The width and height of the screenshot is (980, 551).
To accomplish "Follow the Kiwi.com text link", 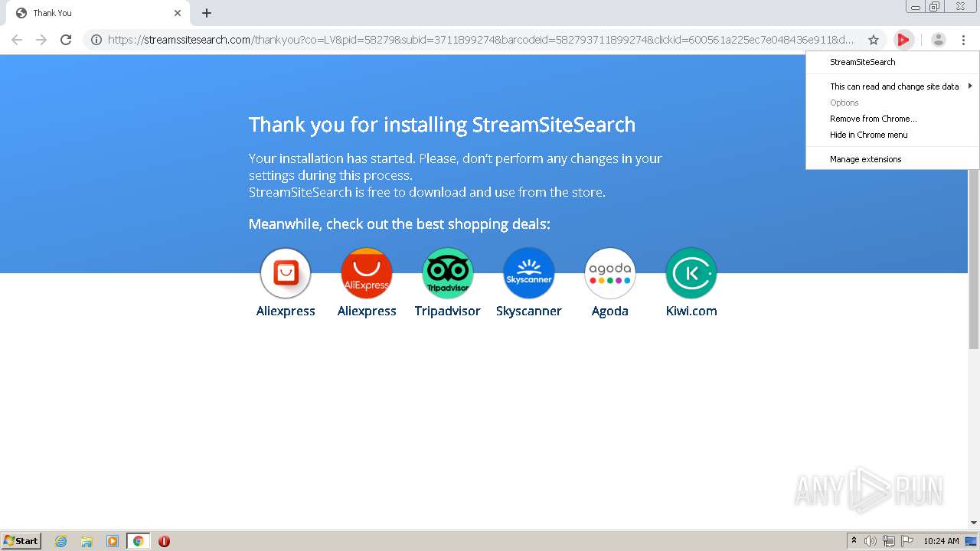I will click(x=691, y=311).
